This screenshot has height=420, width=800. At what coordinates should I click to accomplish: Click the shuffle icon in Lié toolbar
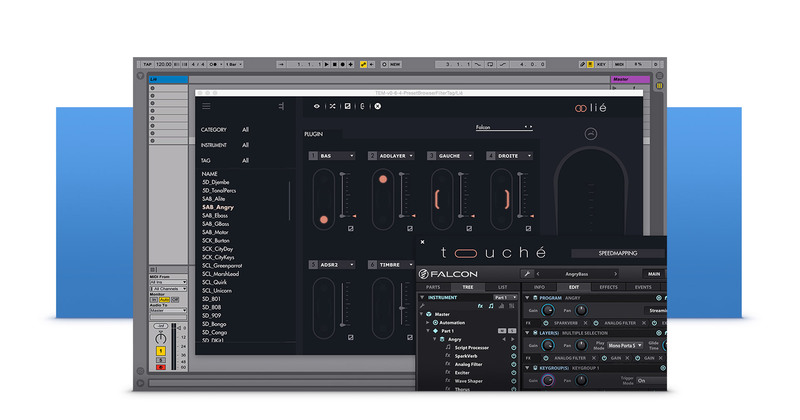pos(333,105)
